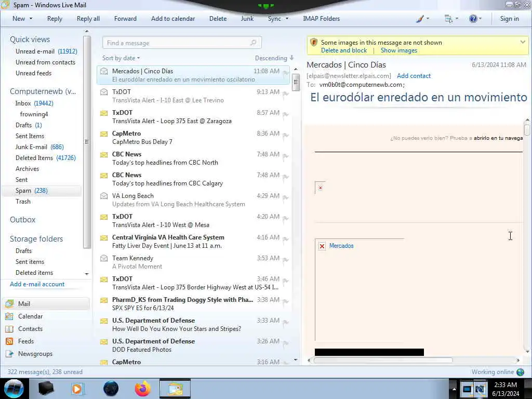
Task: Click Add e-mail account link
Action: click(x=37, y=284)
